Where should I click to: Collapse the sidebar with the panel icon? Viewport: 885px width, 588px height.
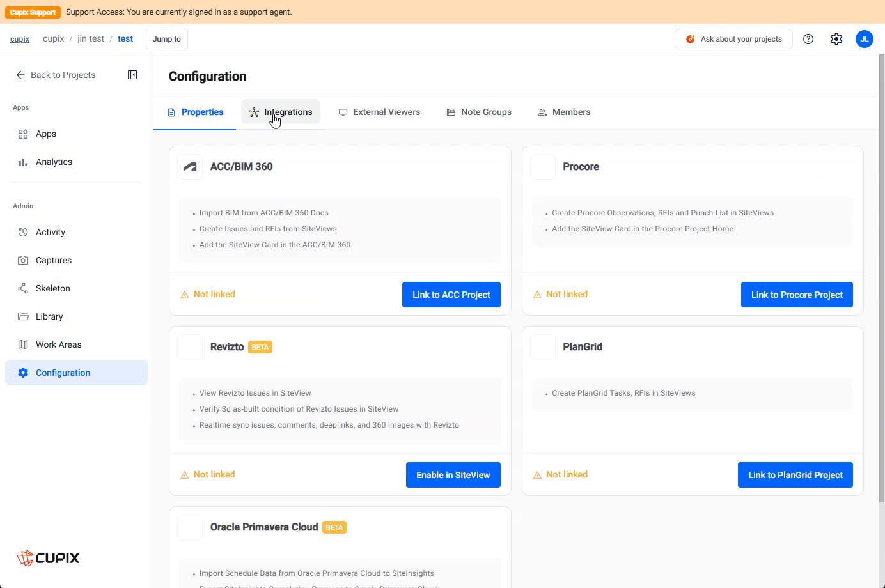pos(132,75)
